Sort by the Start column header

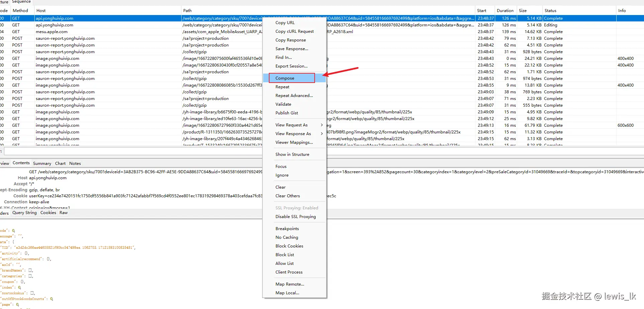click(x=485, y=11)
